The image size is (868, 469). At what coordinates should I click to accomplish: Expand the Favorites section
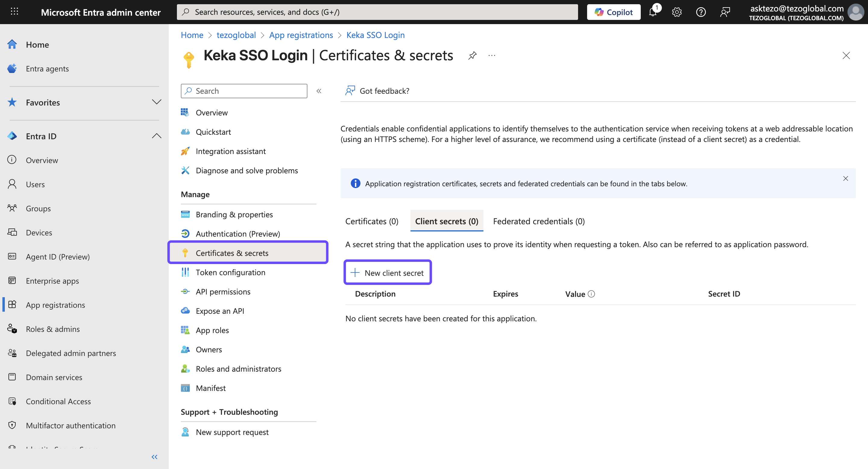click(157, 102)
